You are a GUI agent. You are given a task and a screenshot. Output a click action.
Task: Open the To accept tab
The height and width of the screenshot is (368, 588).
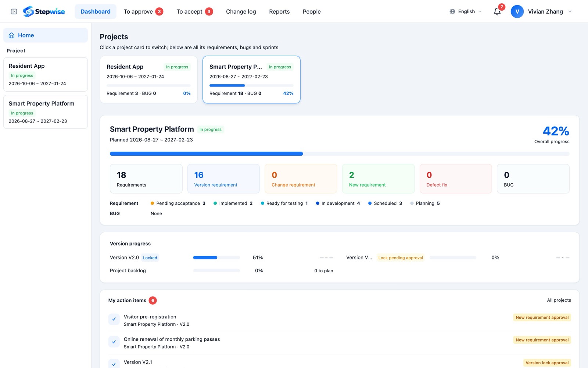click(x=194, y=11)
